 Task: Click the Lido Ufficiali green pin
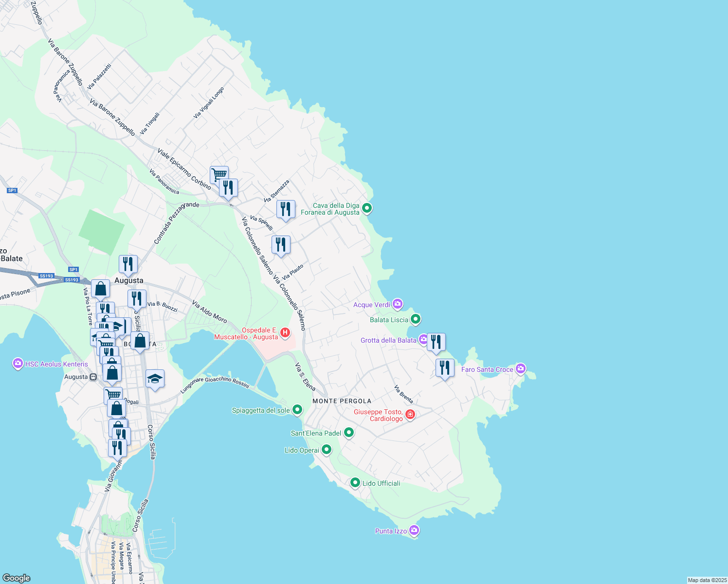355,483
